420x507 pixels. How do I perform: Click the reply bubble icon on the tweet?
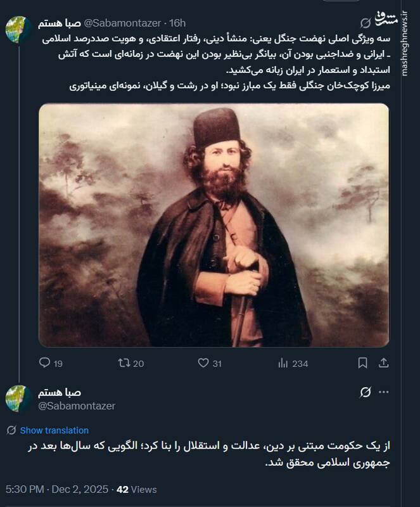coord(43,363)
